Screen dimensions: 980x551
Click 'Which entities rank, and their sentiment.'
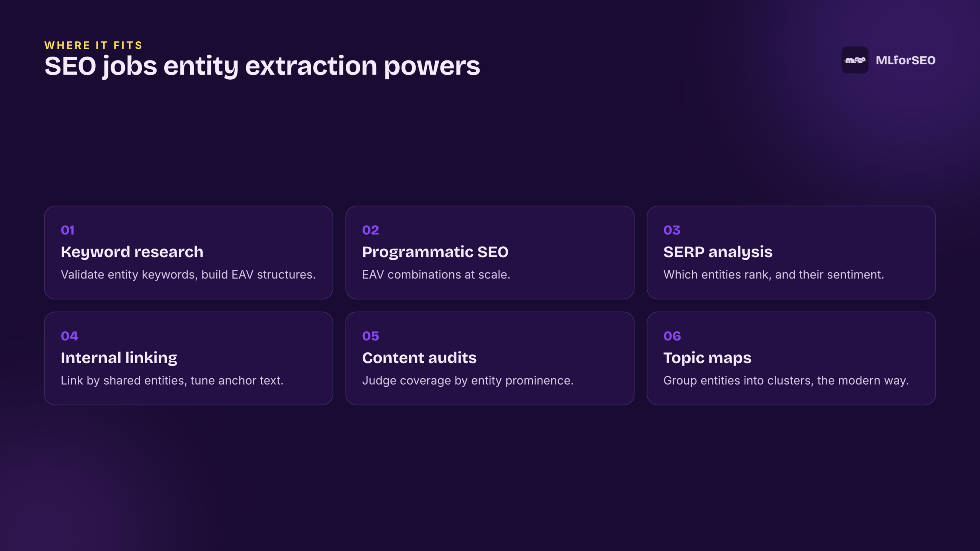tap(774, 275)
